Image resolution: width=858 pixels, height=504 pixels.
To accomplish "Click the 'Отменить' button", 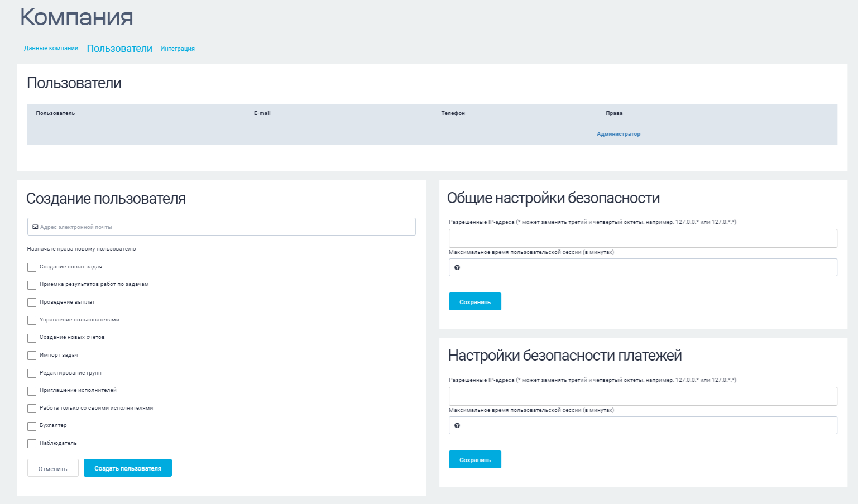I will coord(53,468).
